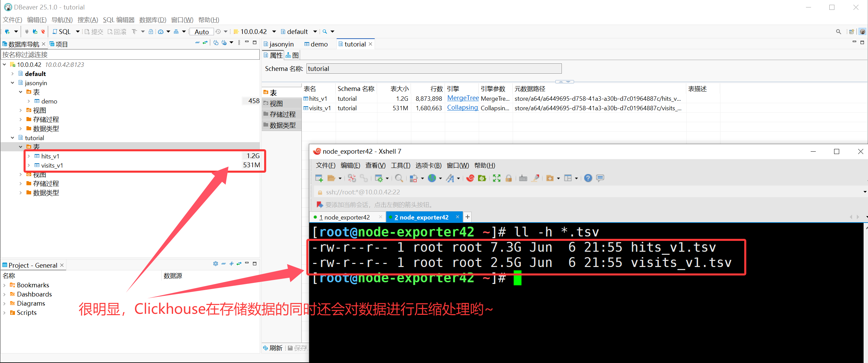Viewport: 868px width, 363px height.
Task: Open the Xshell address bar dropdown arrow
Action: (x=865, y=192)
